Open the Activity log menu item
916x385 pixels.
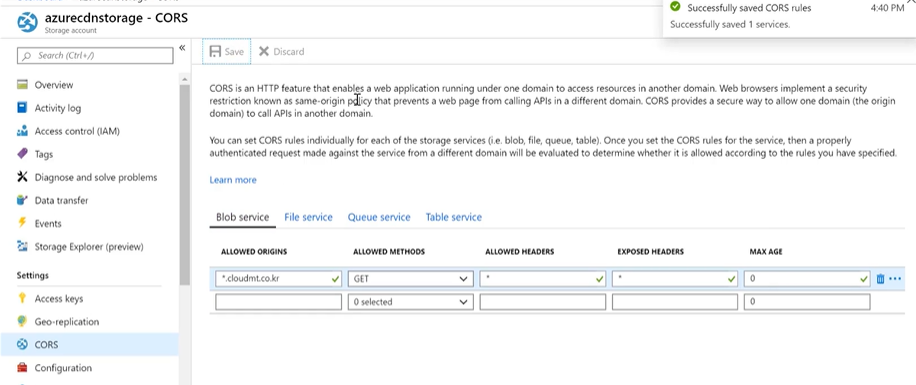tap(58, 108)
